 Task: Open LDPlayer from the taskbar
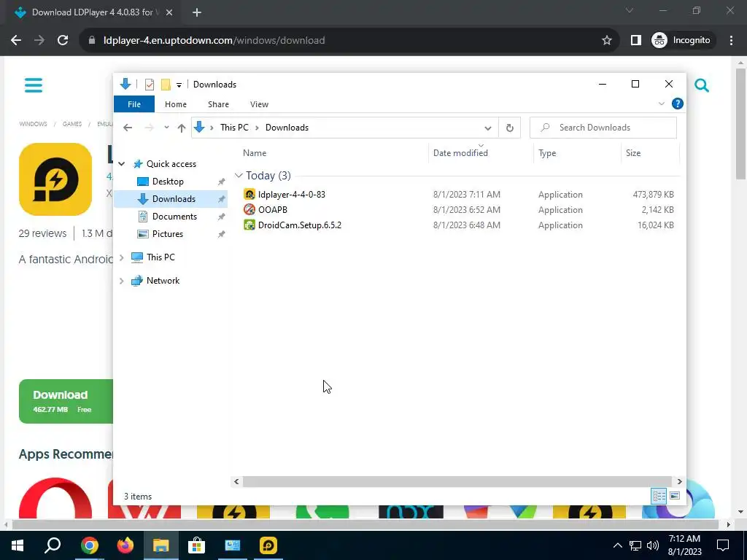click(268, 545)
